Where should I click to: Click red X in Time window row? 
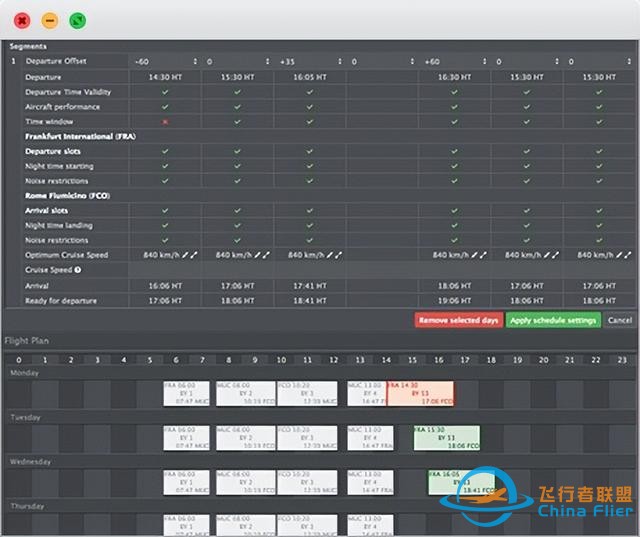click(165, 121)
